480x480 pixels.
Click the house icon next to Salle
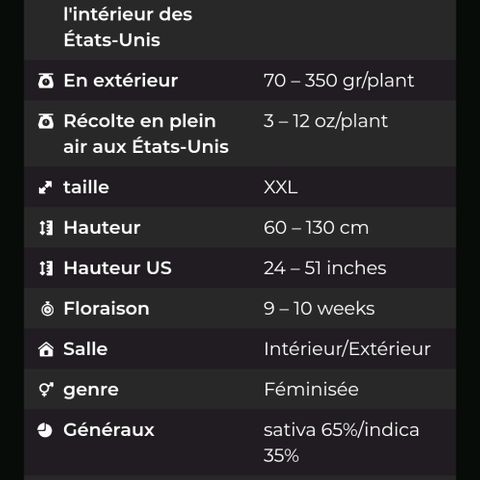[46, 349]
